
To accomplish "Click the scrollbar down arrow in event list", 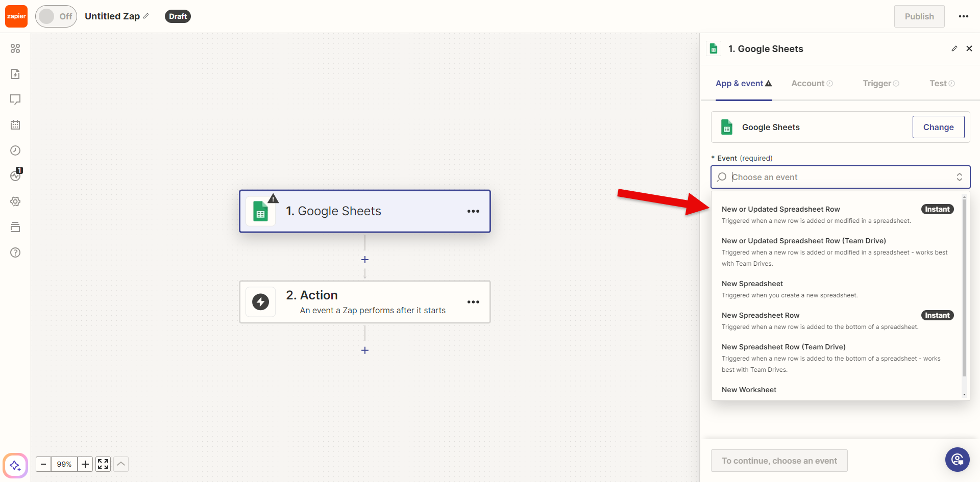I will (x=964, y=394).
